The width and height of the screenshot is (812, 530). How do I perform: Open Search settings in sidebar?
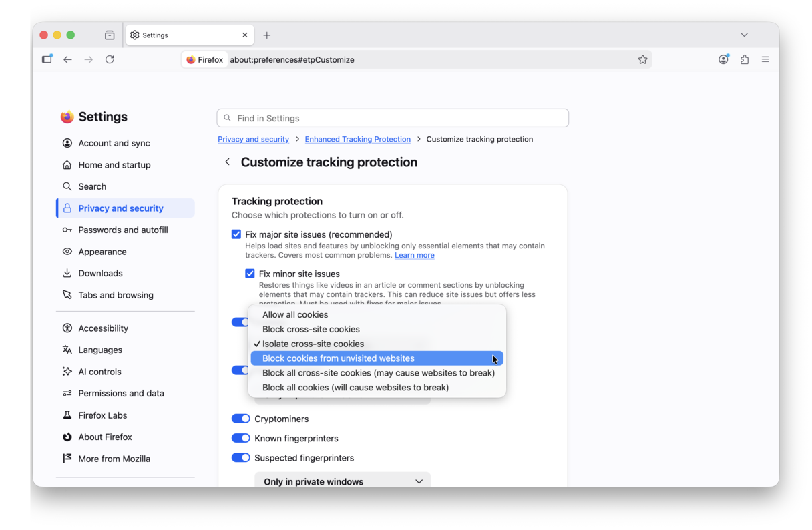tap(126, 186)
